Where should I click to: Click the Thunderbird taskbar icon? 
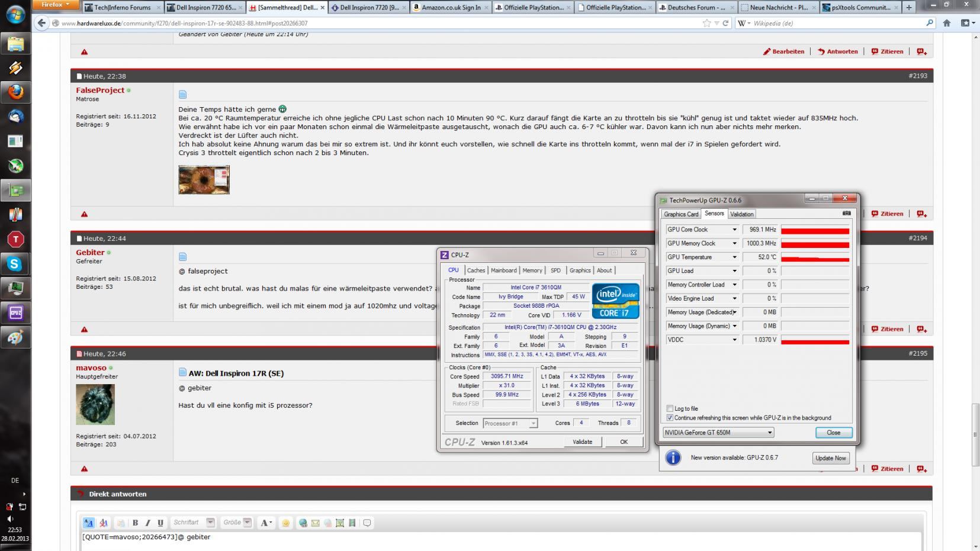(15, 117)
